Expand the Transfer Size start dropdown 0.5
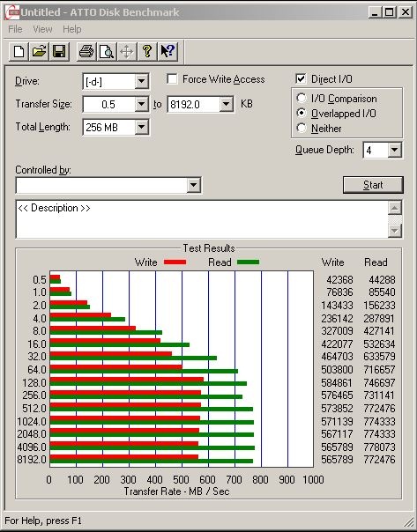The image size is (417, 532). coord(141,104)
